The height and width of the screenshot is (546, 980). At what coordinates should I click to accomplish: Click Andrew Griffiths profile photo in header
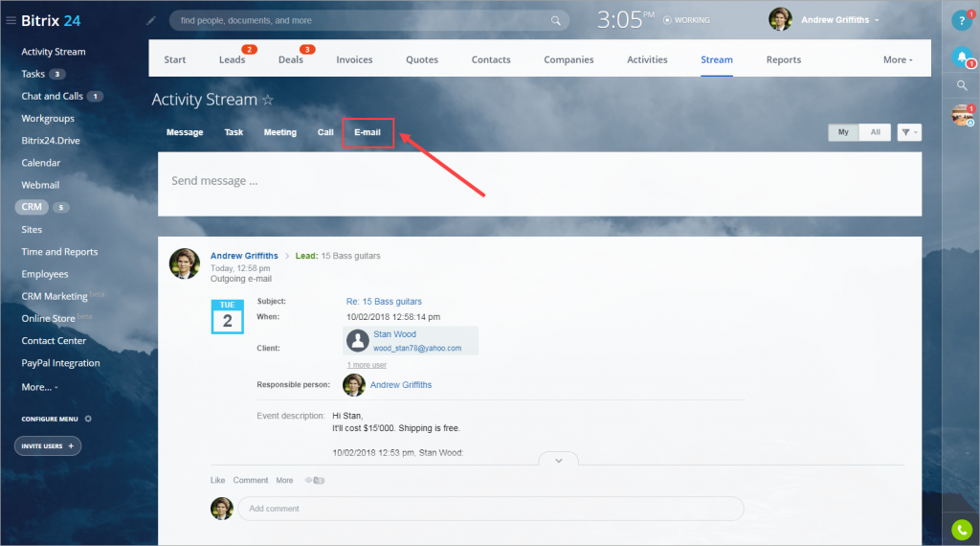click(x=780, y=20)
